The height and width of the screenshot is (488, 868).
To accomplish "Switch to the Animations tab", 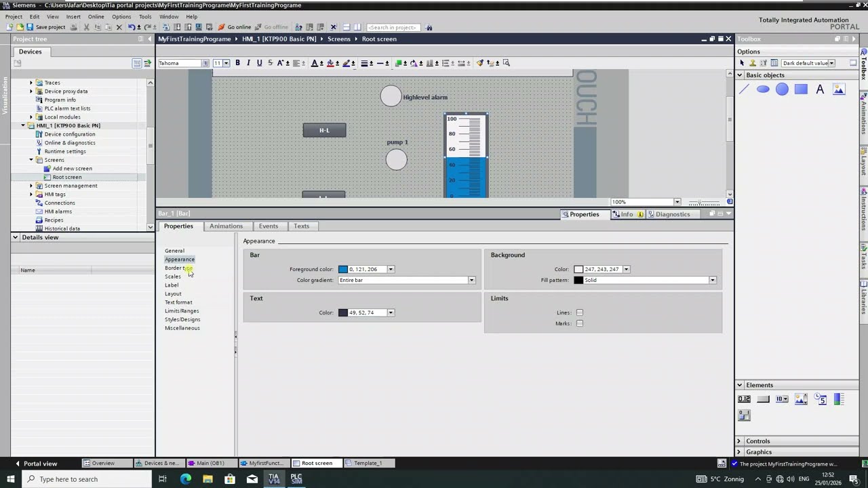I will (226, 226).
